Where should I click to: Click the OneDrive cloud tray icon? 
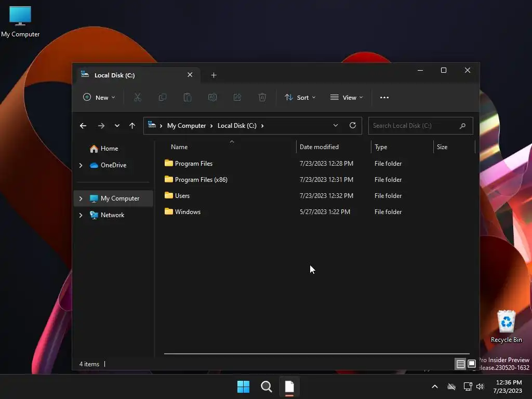pos(451,387)
